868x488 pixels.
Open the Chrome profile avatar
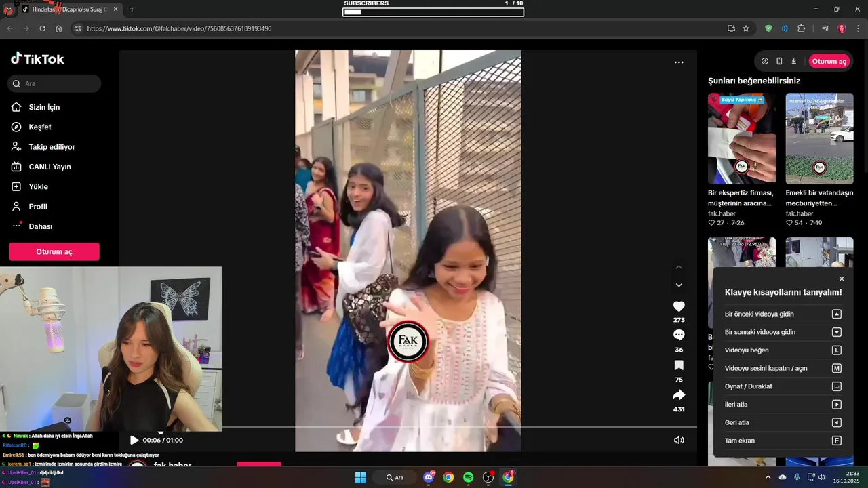[x=842, y=28]
